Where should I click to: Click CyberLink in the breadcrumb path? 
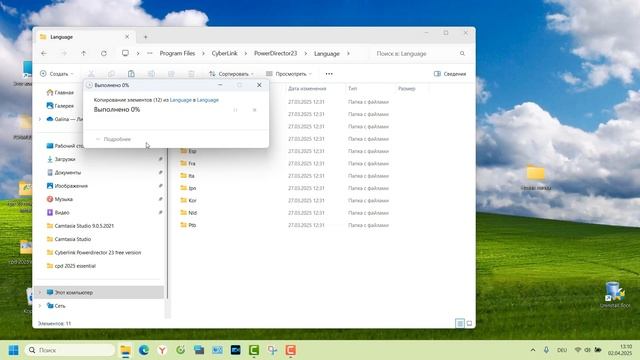[x=224, y=53]
